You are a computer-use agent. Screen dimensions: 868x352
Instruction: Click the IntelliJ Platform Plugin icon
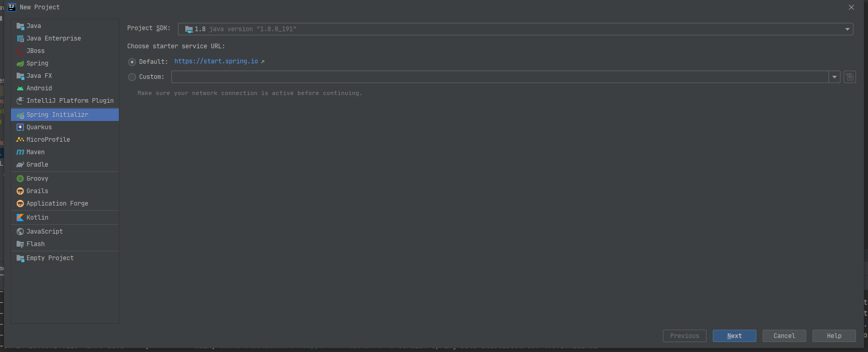[20, 101]
